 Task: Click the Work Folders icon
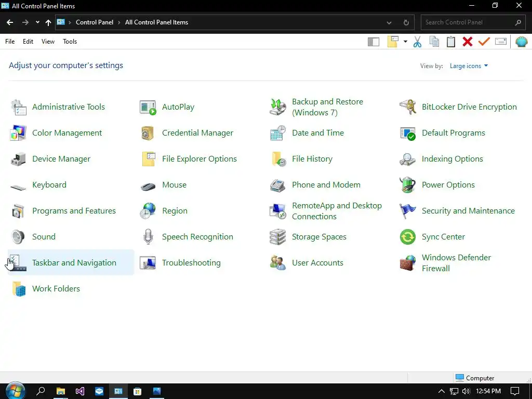19,289
